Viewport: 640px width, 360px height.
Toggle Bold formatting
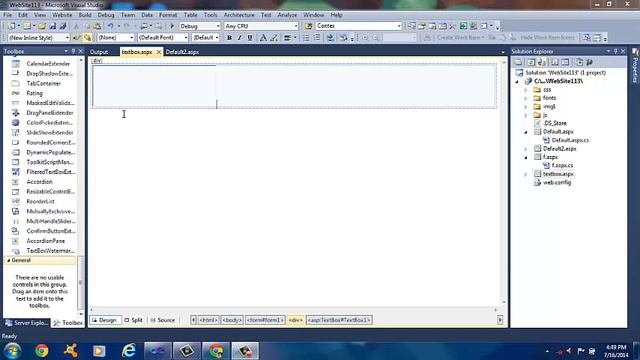pos(229,38)
